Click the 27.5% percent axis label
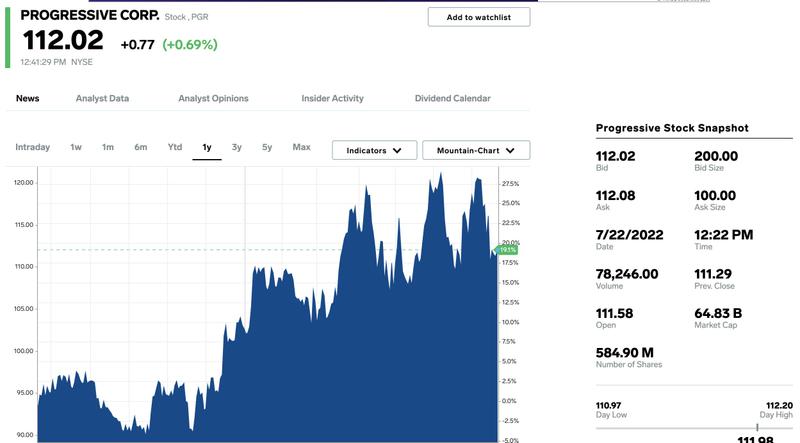800x443 pixels. click(511, 184)
